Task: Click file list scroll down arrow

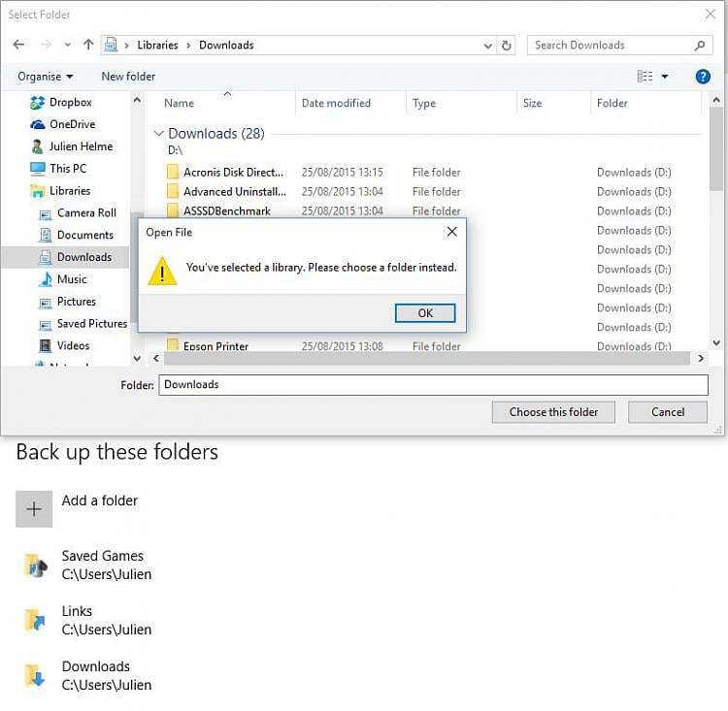Action: (x=716, y=342)
